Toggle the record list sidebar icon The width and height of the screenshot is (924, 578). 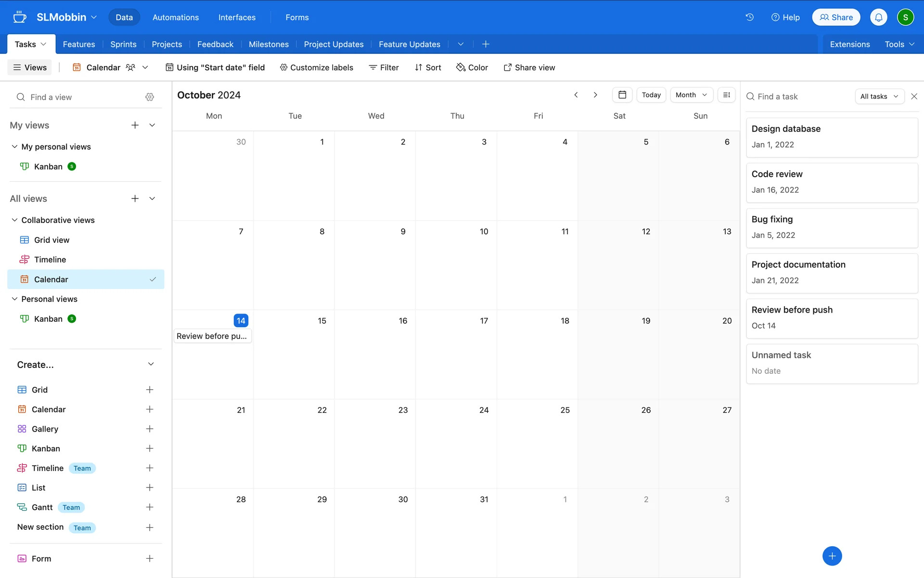coord(726,95)
